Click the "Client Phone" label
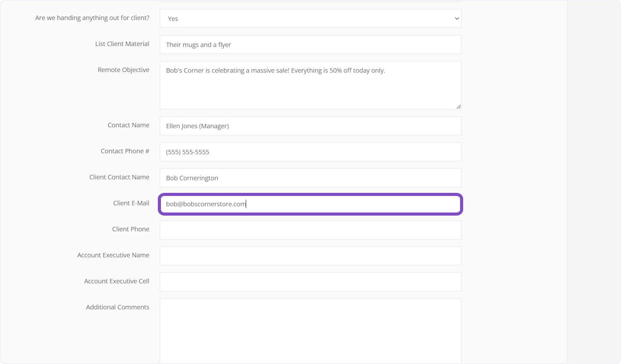 [130, 229]
